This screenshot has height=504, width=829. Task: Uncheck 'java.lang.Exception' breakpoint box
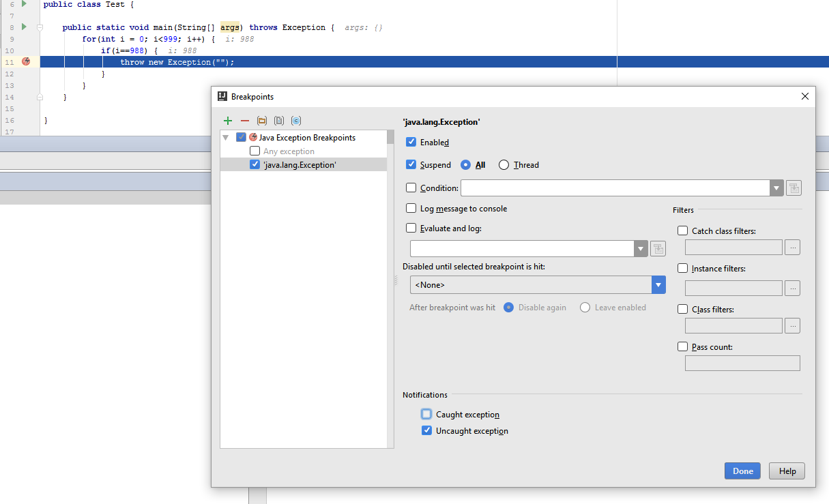[254, 164]
